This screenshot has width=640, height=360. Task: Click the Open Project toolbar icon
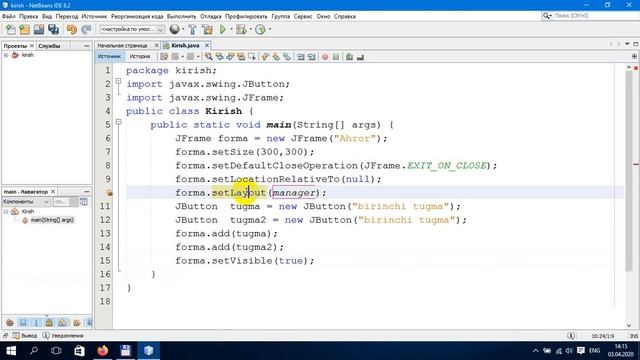[x=39, y=29]
